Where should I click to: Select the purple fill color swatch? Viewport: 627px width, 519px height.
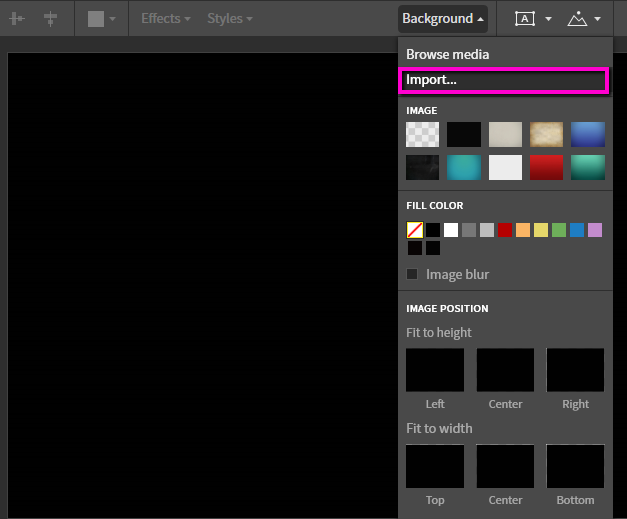(595, 230)
